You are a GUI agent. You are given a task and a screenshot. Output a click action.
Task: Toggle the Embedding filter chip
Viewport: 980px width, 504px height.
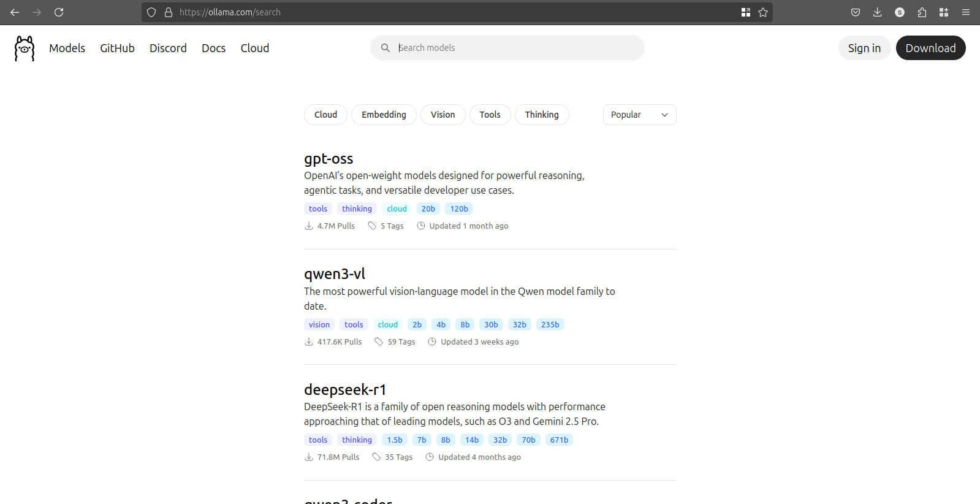pos(384,115)
